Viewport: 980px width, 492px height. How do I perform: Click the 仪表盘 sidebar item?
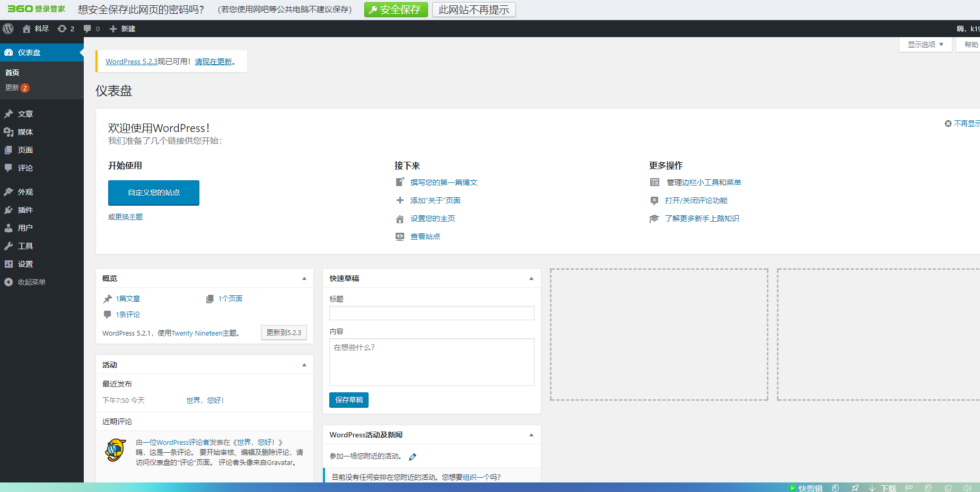pyautogui.click(x=42, y=52)
